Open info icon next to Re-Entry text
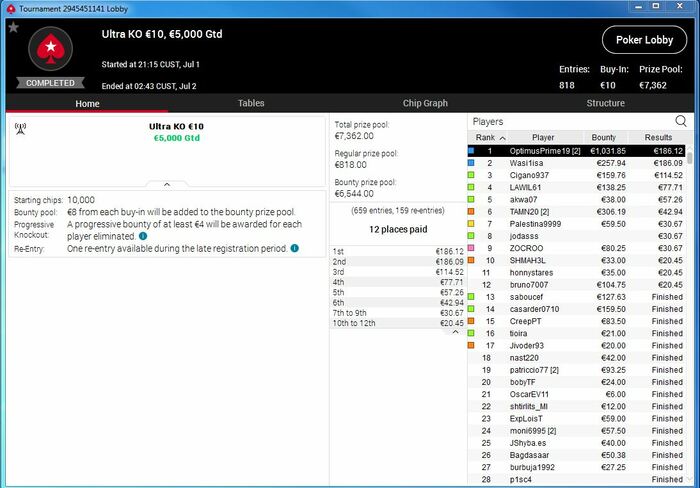700x488 pixels. click(x=295, y=248)
